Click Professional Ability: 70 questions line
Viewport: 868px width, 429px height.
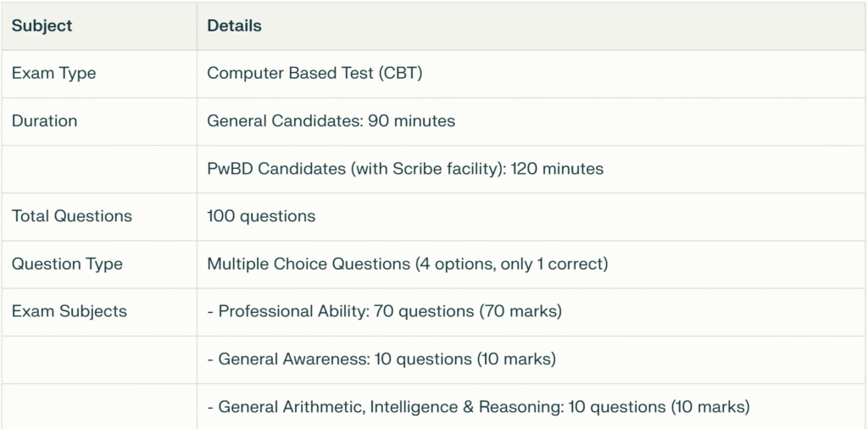coord(385,311)
